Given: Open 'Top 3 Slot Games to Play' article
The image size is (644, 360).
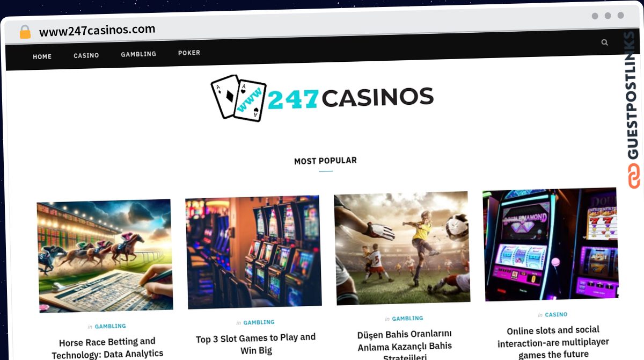Looking at the screenshot, I should [x=255, y=344].
